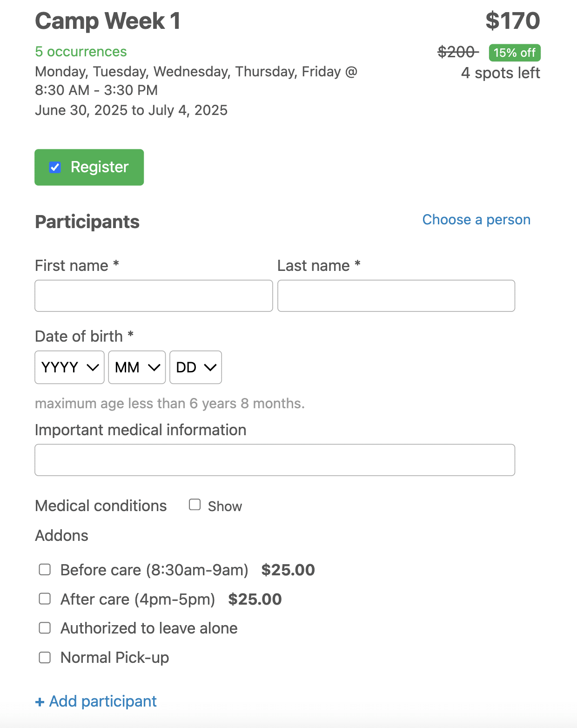This screenshot has width=577, height=728.
Task: Click the 15% off discount badge
Action: pyautogui.click(x=514, y=53)
